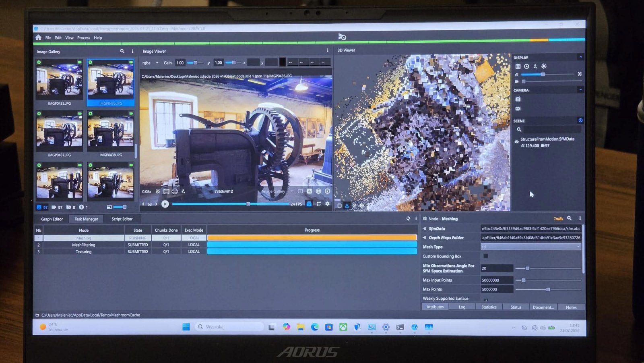The height and width of the screenshot is (363, 644).
Task: Click the camera snapshot icon under CAMERA
Action: pos(518,99)
